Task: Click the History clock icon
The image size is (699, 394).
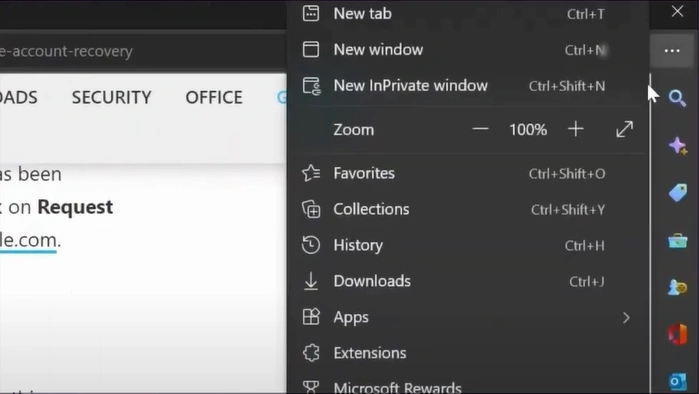Action: click(x=311, y=245)
